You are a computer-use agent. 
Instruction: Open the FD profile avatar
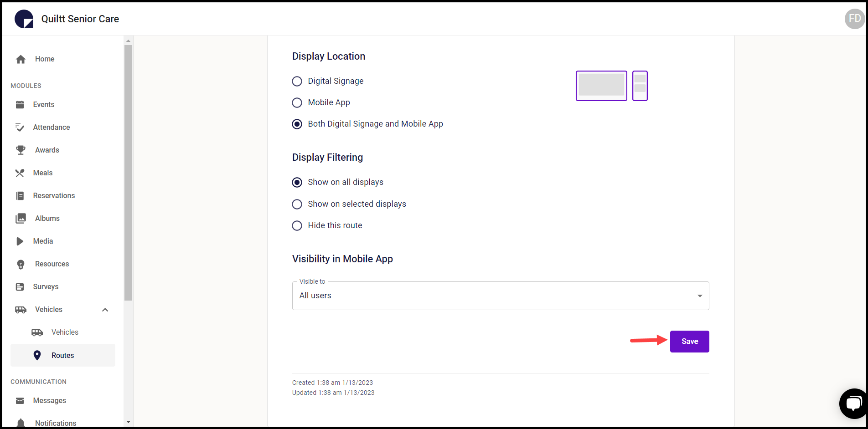coord(854,19)
